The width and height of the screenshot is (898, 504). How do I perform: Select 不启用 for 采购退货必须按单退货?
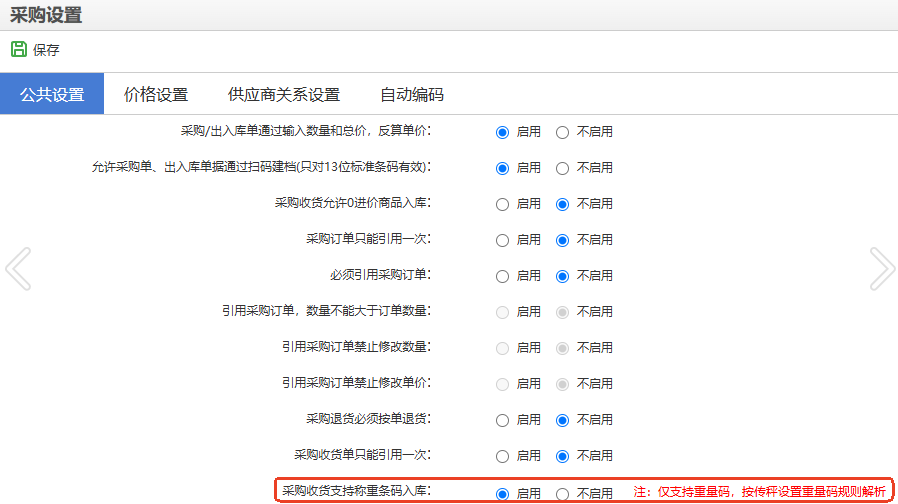(563, 420)
